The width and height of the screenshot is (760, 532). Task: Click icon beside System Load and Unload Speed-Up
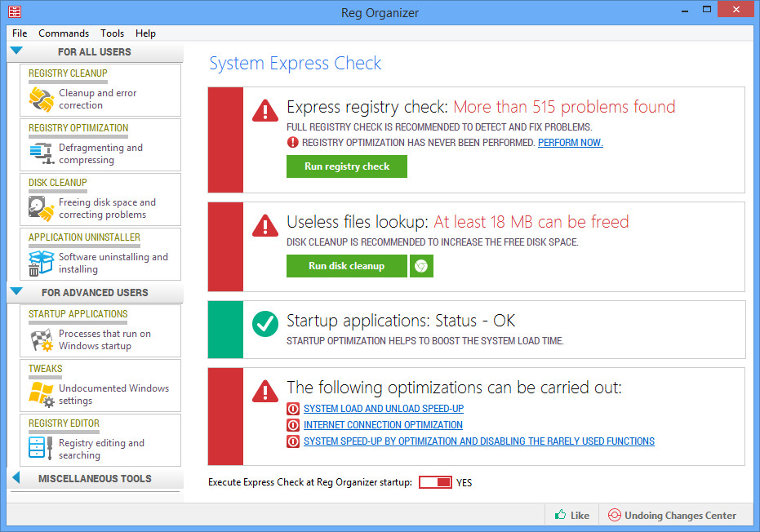[x=293, y=409]
